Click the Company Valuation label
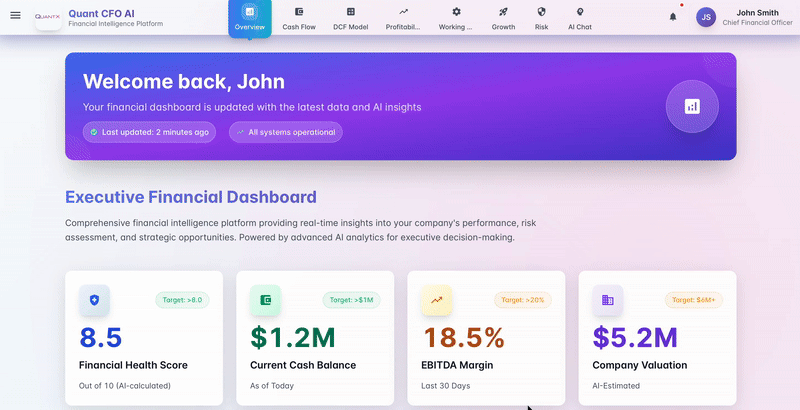800x410 pixels. point(640,365)
